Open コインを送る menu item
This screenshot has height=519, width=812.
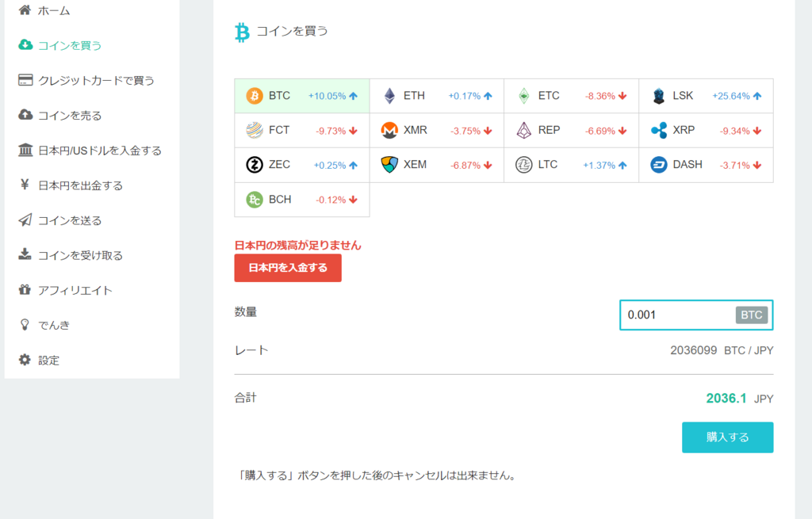pyautogui.click(x=70, y=220)
